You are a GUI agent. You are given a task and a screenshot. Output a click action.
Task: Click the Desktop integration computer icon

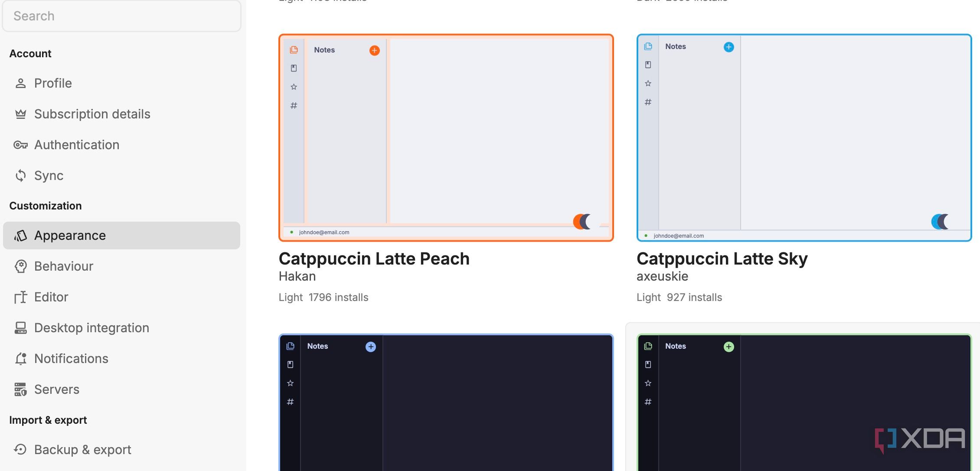pyautogui.click(x=20, y=328)
